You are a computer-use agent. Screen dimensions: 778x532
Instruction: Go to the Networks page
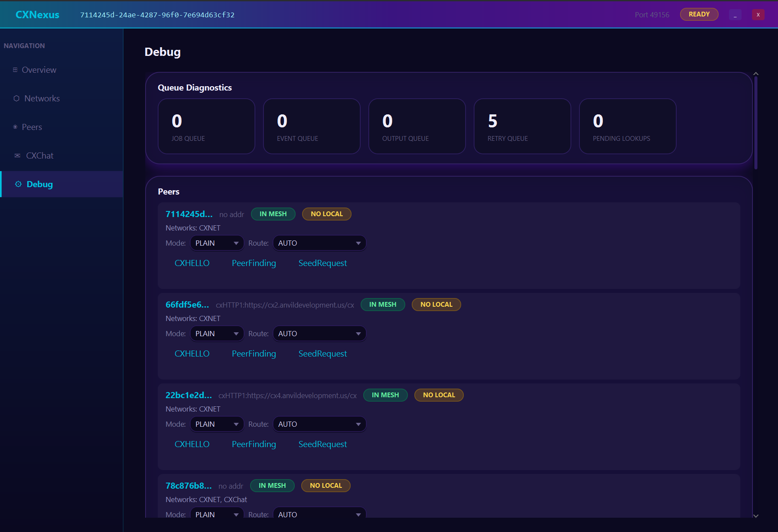(x=62, y=98)
